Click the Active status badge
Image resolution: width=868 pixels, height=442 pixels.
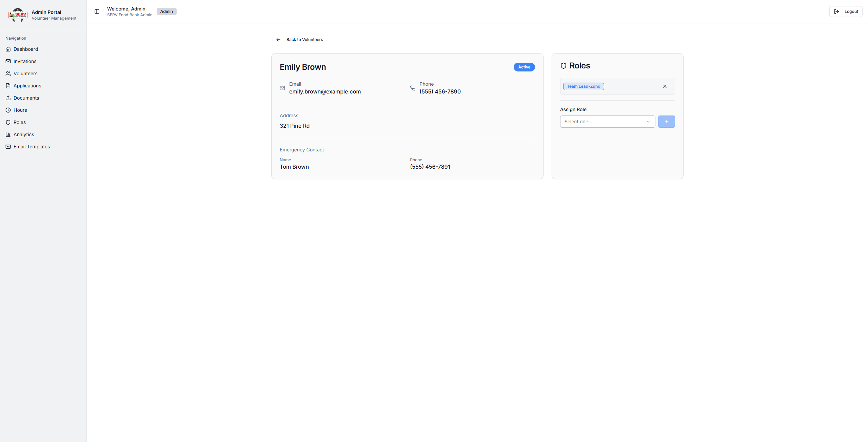tap(524, 67)
